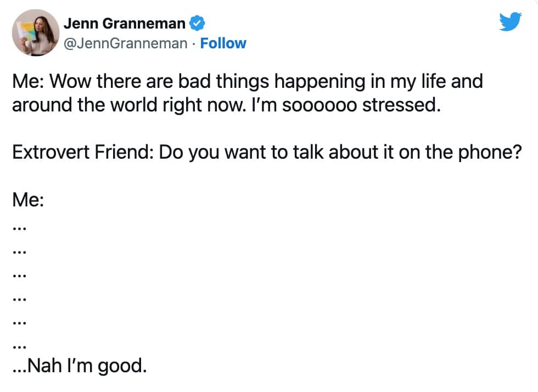
Task: Click the dot separator before Follow
Action: (194, 44)
